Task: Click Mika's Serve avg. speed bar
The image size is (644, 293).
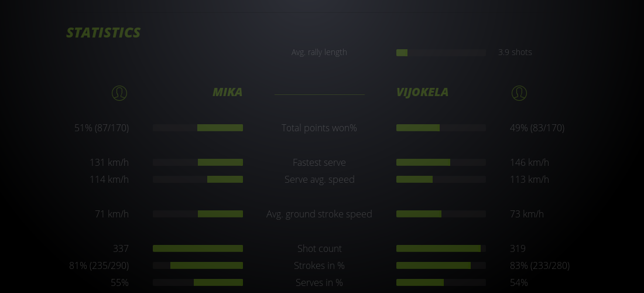Action: [x=198, y=179]
